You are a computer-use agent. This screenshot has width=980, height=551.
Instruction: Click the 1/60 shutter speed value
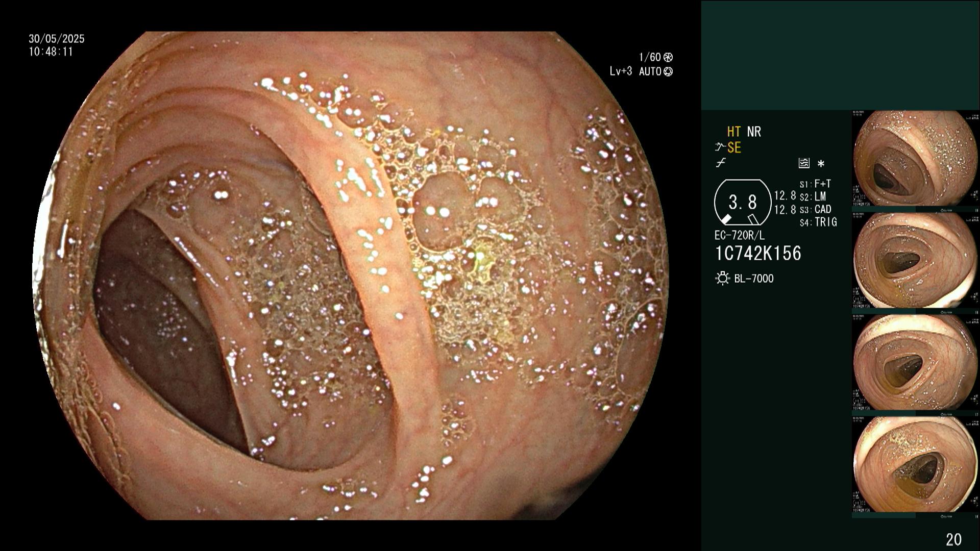[650, 57]
